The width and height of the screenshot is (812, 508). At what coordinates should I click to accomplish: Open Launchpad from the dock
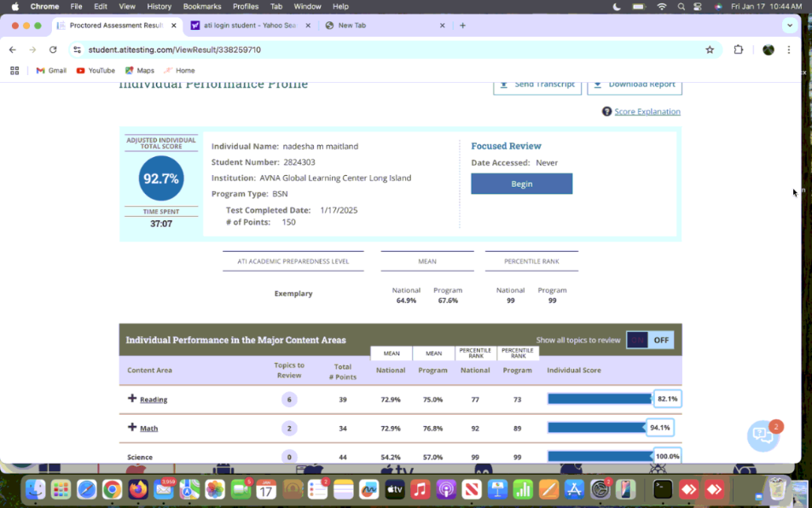61,489
